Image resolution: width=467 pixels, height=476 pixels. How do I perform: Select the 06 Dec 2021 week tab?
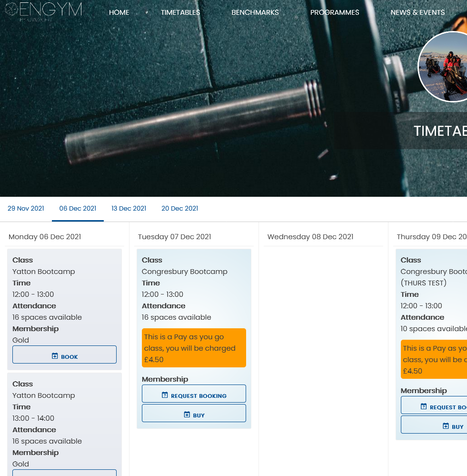tap(78, 208)
